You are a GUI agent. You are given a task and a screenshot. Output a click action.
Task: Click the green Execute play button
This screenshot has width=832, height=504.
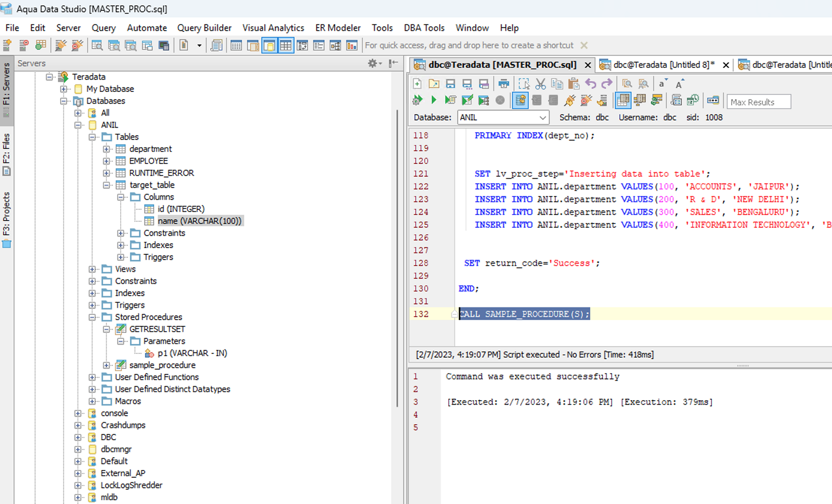pyautogui.click(x=434, y=100)
